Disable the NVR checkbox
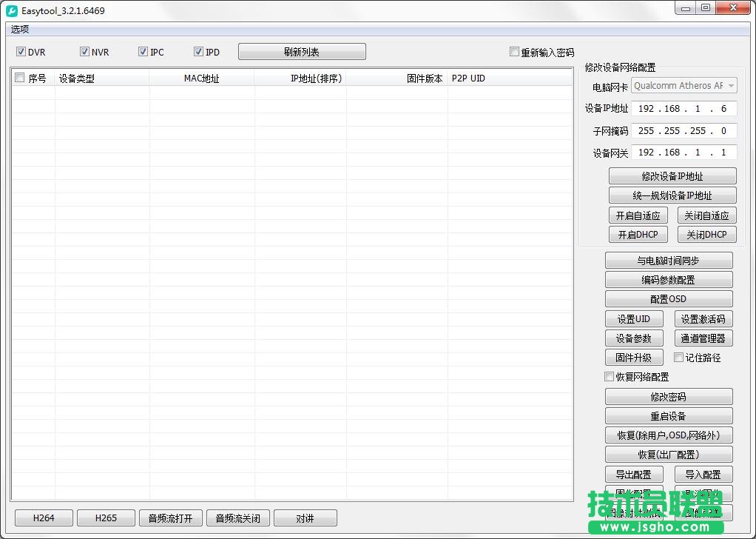The image size is (756, 539). pos(85,51)
